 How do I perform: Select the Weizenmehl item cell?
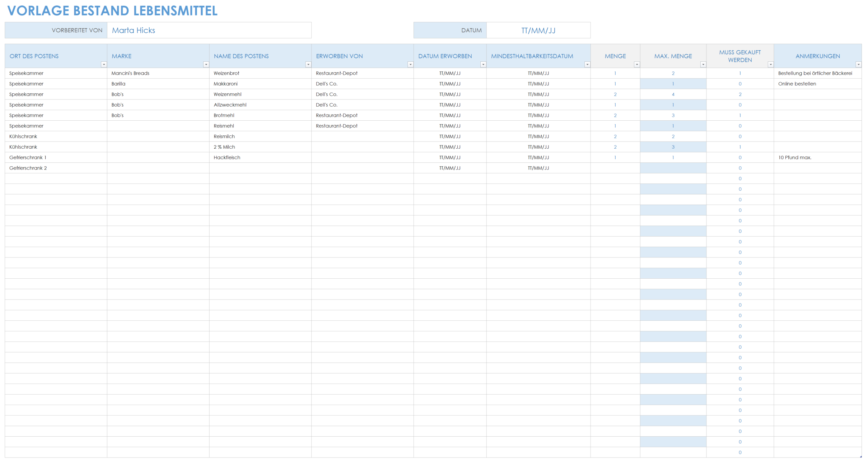(260, 94)
